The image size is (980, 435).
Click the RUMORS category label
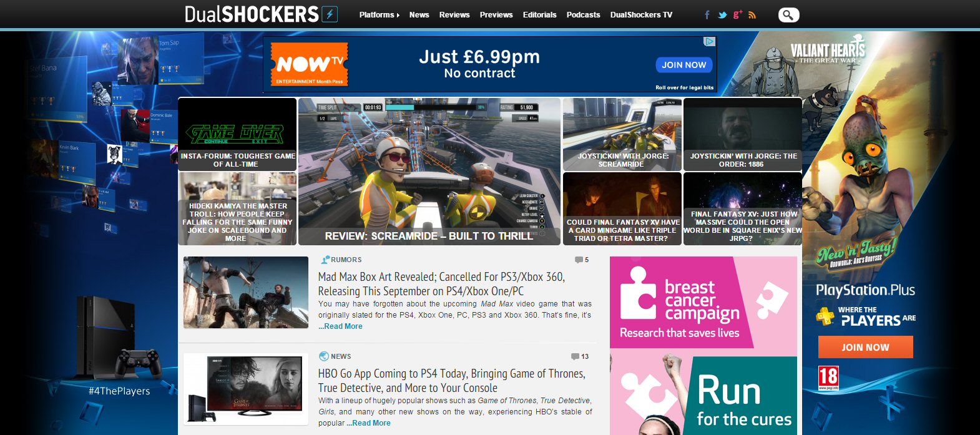346,260
